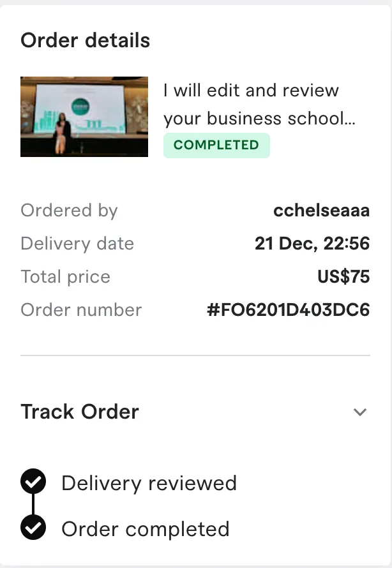Click the Track Order heading
The width and height of the screenshot is (392, 568).
click(80, 412)
